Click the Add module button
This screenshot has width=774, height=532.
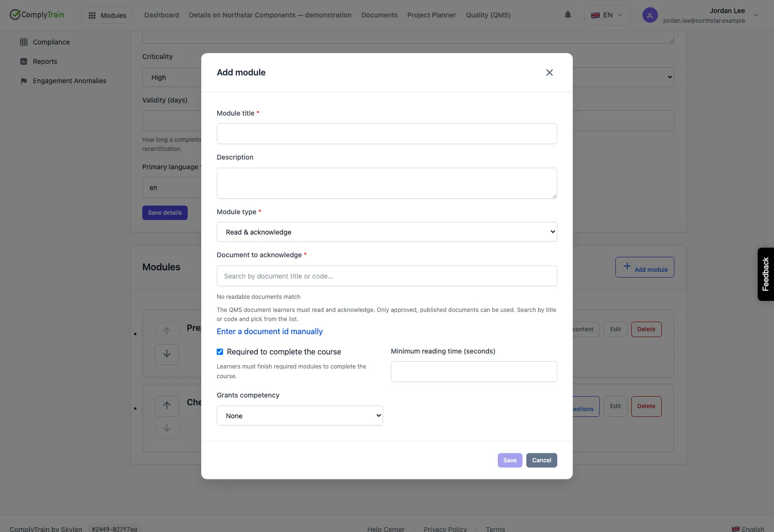tap(644, 267)
